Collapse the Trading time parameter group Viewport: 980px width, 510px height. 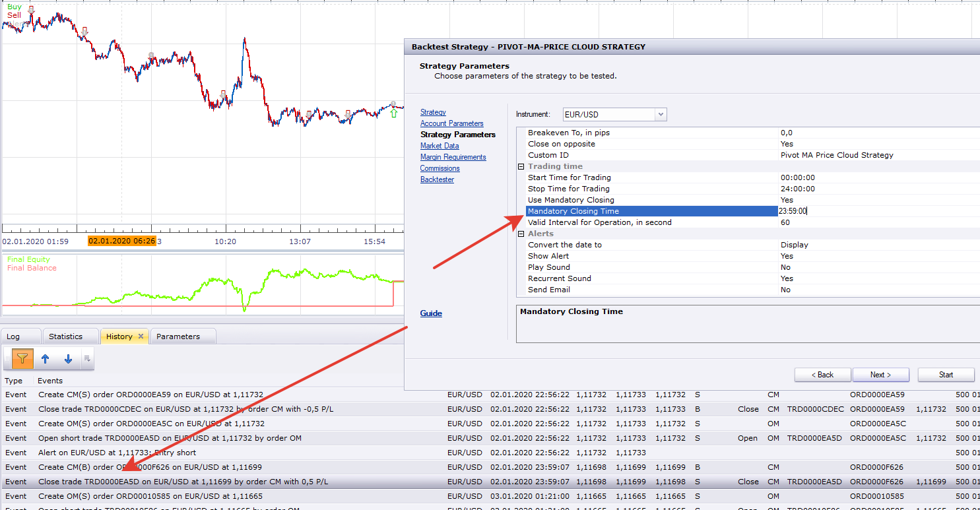[521, 167]
